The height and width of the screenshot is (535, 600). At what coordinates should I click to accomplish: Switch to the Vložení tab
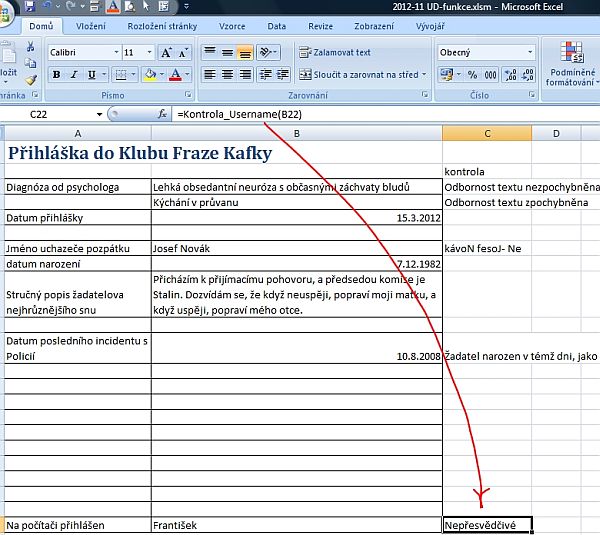click(x=91, y=26)
